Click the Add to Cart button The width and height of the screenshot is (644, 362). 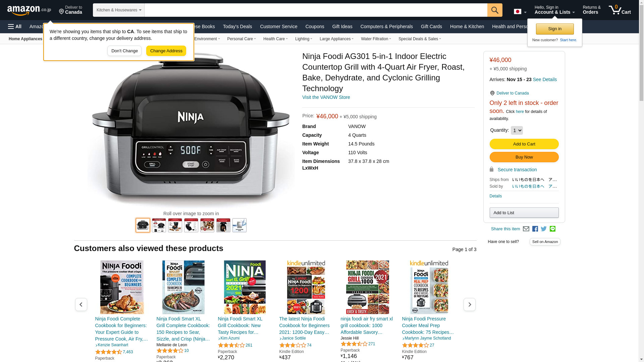(524, 144)
